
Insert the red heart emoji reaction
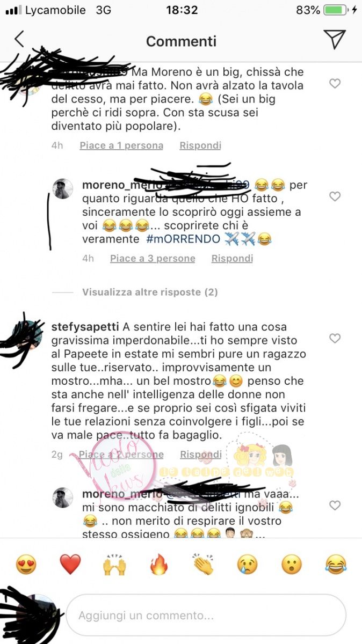[x=70, y=565]
